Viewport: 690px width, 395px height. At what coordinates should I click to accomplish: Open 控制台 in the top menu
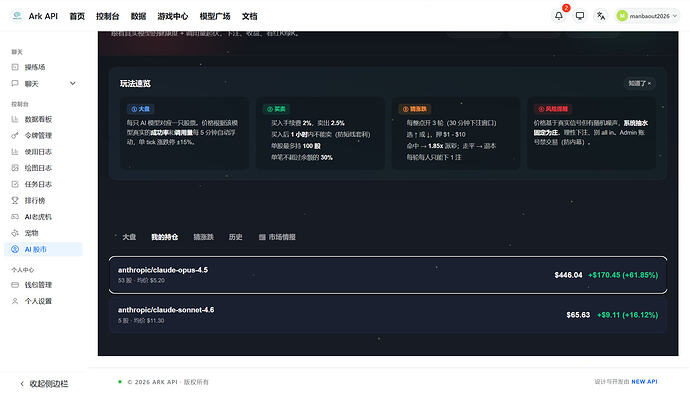107,16
